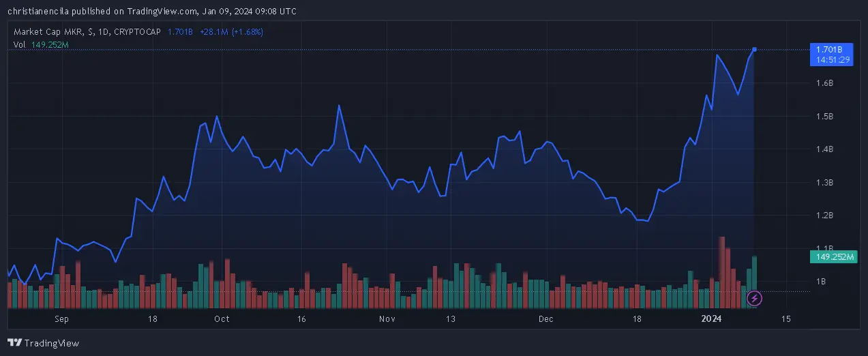This screenshot has height=356, width=868.
Task: Click the 1.2B price axis label
Action: tap(824, 215)
